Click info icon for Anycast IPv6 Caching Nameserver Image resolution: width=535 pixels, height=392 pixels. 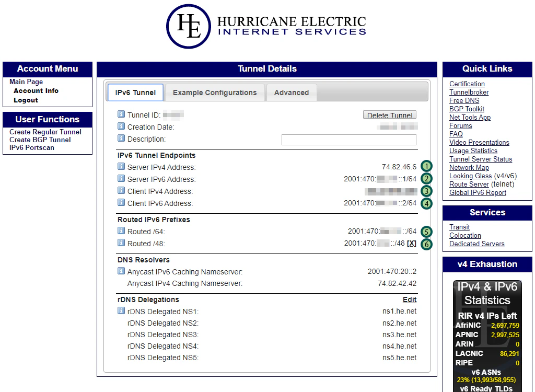[121, 271]
